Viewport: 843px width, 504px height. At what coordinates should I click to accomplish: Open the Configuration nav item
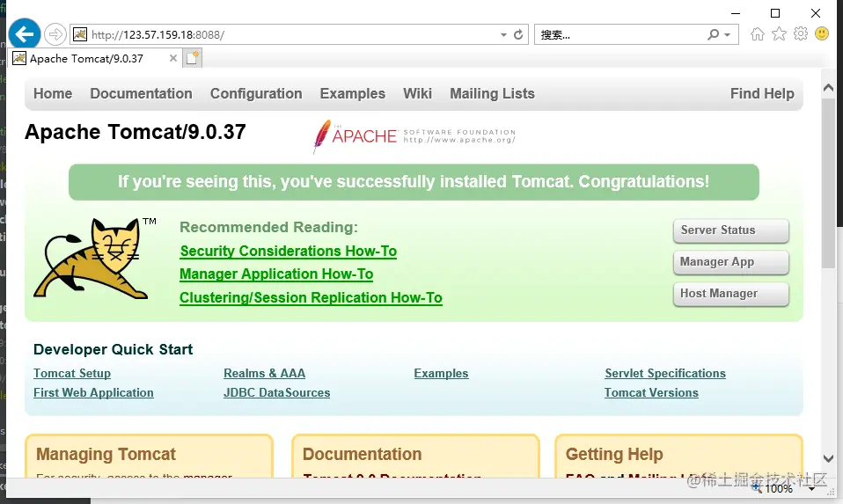256,93
